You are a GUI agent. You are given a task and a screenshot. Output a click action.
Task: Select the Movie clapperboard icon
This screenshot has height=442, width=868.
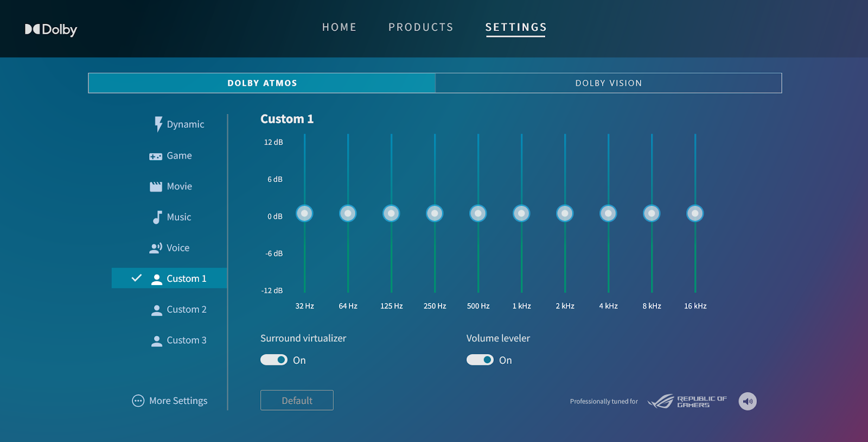(156, 187)
